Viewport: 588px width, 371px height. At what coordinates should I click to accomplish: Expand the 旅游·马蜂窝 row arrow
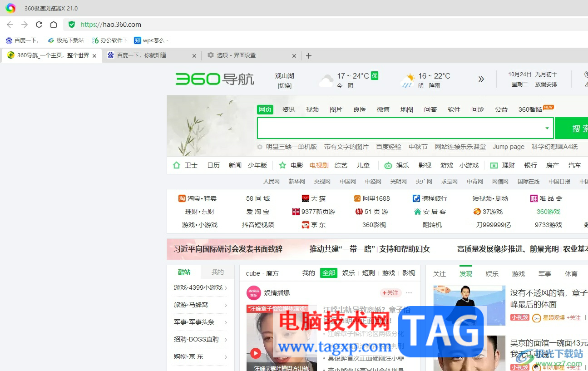(226, 305)
